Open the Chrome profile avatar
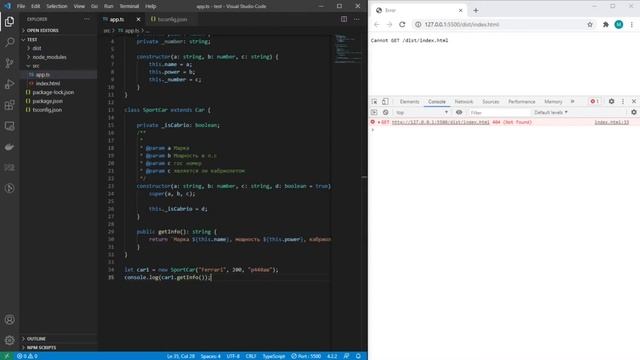 [x=619, y=24]
